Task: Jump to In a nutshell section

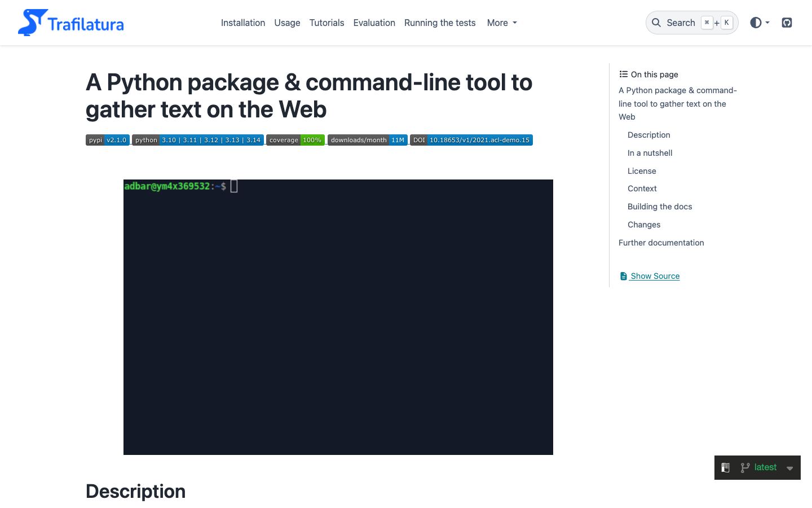Action: (x=650, y=153)
